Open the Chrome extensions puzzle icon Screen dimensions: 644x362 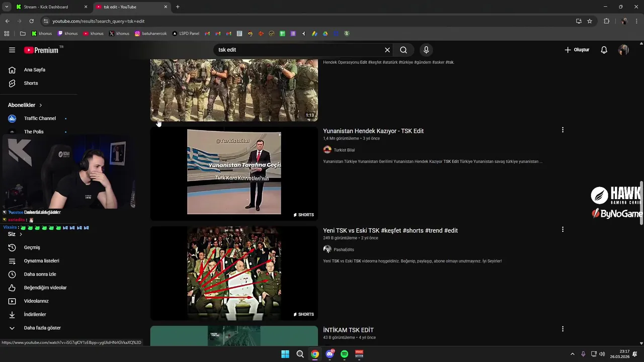click(606, 21)
